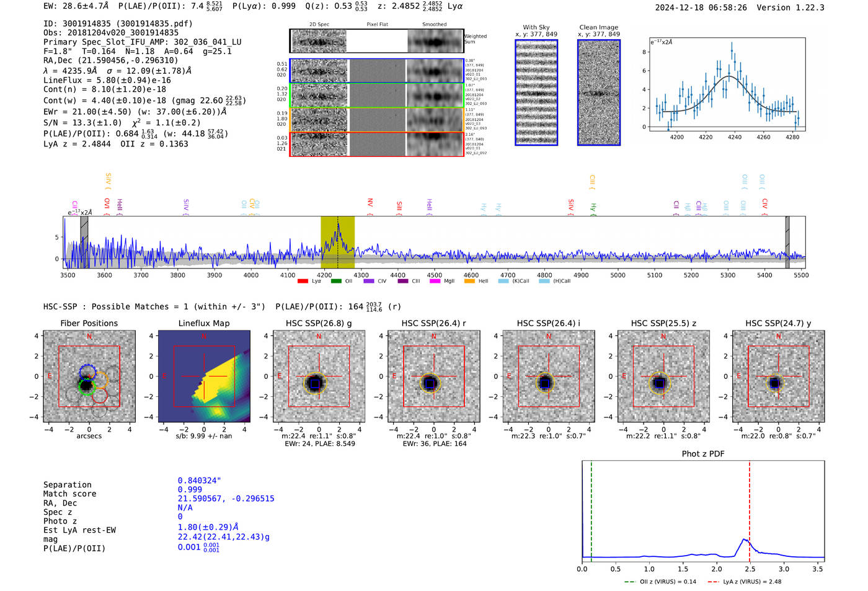Select the HSC SSP(24.7) y image
The image size is (868, 591).
[x=779, y=376]
